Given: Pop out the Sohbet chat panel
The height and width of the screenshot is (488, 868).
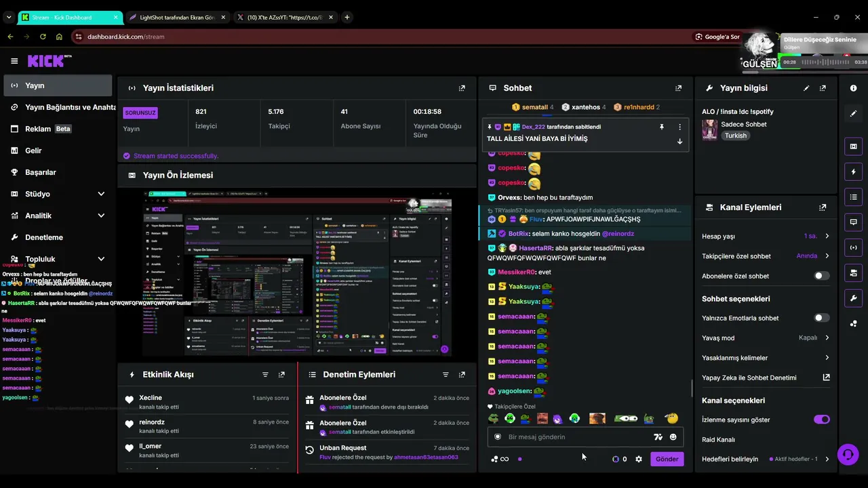Looking at the screenshot, I should point(678,88).
